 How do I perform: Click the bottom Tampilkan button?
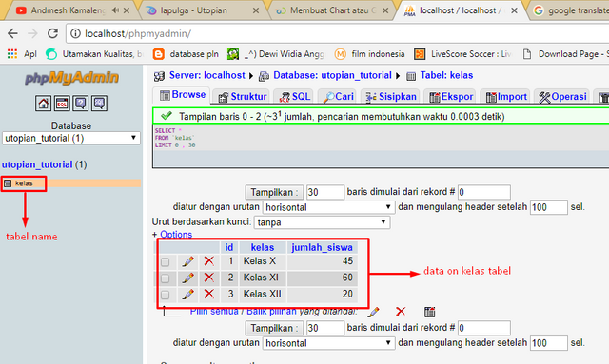tap(275, 328)
